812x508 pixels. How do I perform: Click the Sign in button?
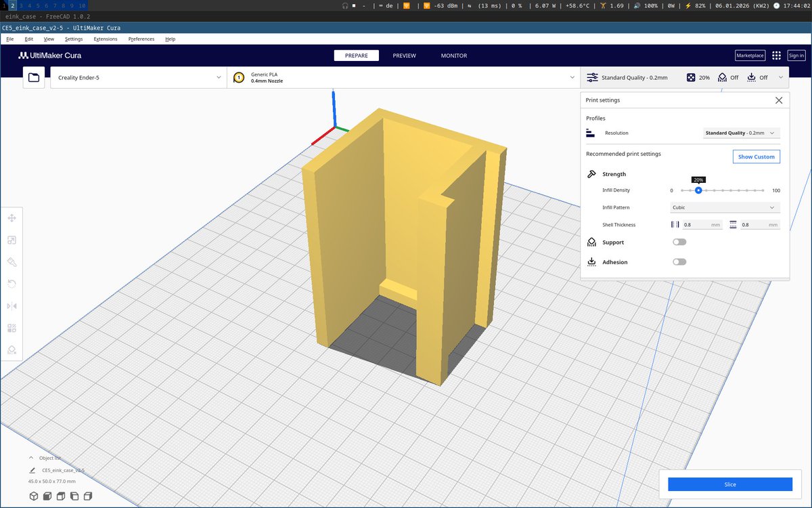[796, 56]
